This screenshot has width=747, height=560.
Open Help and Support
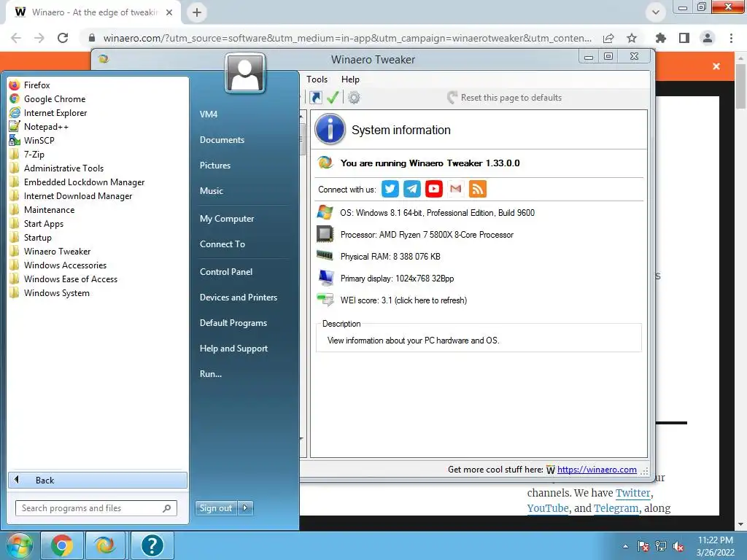[x=233, y=349]
